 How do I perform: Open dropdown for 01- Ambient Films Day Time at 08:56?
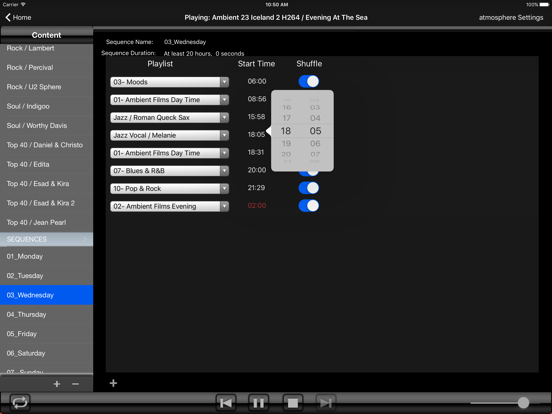tap(224, 100)
